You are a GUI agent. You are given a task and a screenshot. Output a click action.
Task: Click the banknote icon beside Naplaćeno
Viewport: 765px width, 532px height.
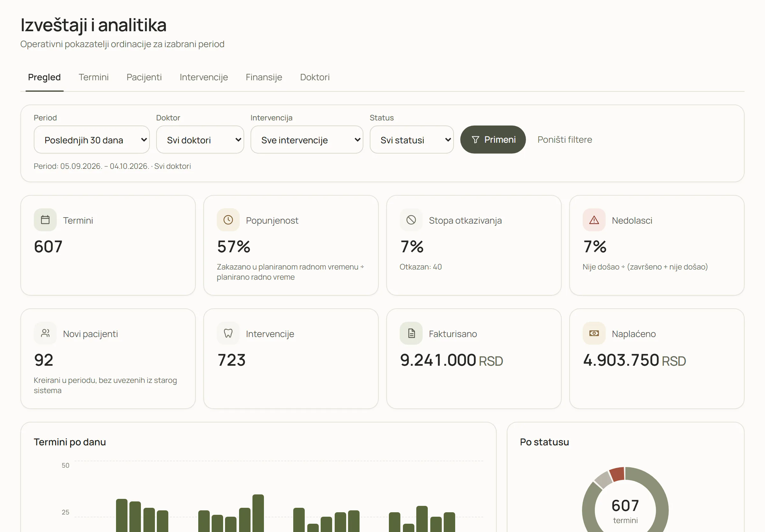(594, 333)
